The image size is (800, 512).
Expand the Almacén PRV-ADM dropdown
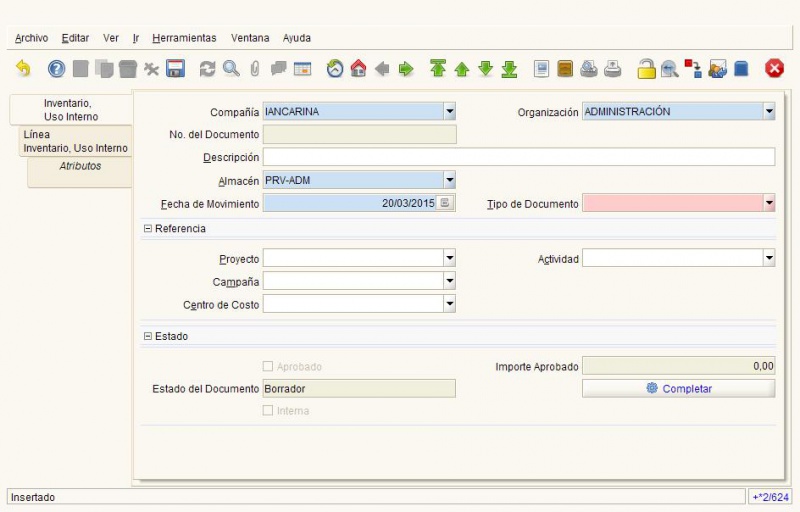[449, 180]
